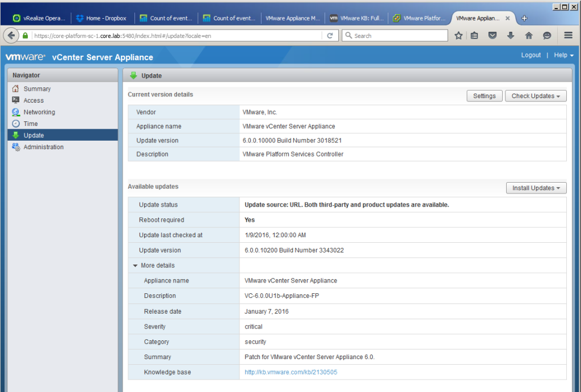Open the kb.vmware.com/kb/2130505 link
This screenshot has width=581, height=392.
click(291, 372)
